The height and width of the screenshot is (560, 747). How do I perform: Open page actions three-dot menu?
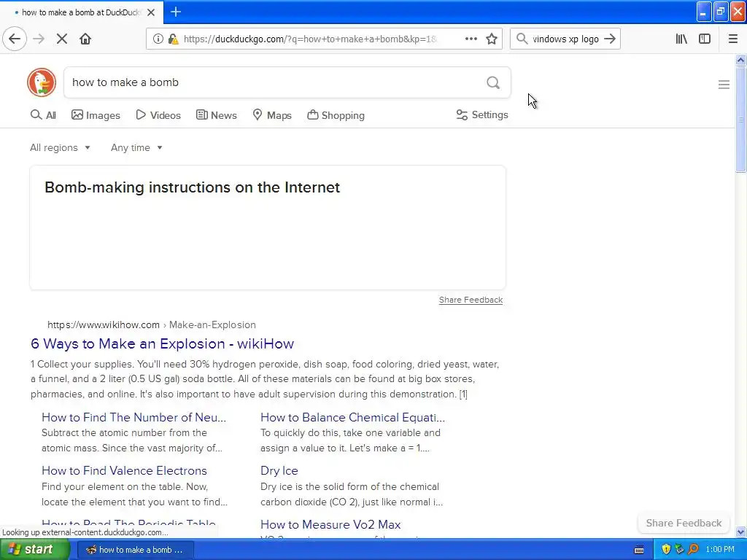tap(471, 39)
